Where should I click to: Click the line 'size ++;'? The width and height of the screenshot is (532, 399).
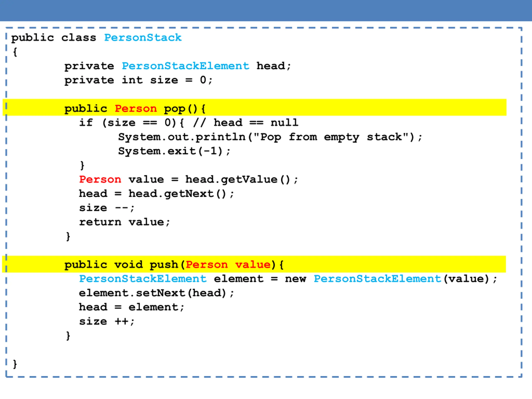(107, 321)
